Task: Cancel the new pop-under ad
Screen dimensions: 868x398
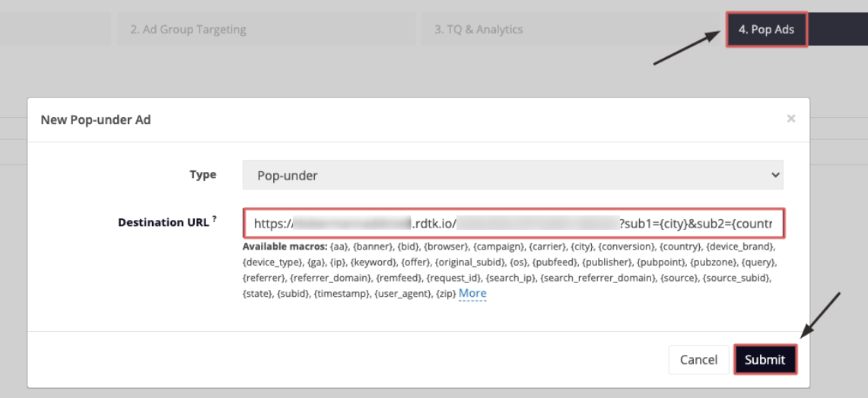Action: (x=698, y=360)
